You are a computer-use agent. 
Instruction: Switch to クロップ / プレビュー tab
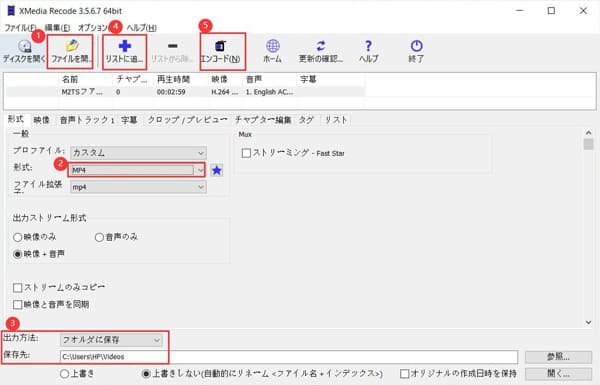click(x=187, y=120)
